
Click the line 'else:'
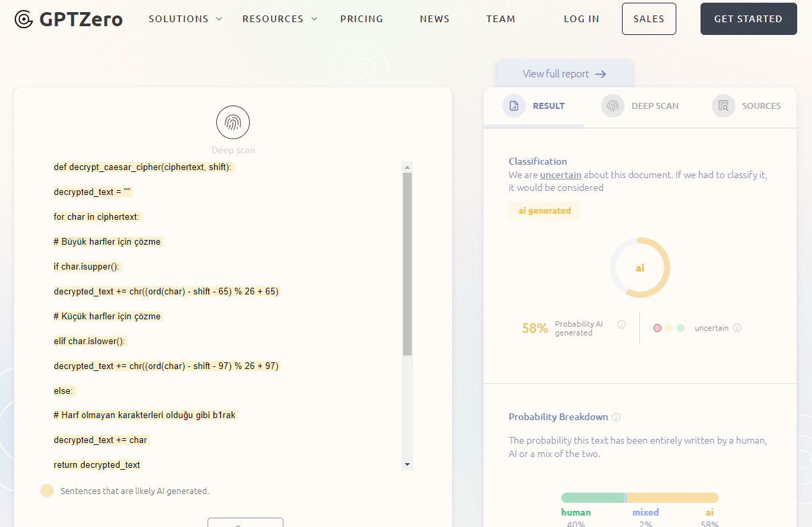point(64,391)
